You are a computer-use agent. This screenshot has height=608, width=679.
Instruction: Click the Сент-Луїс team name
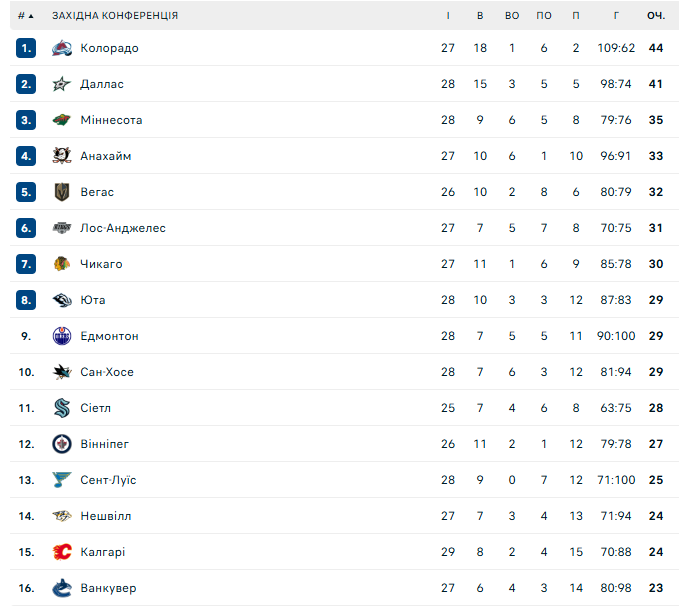coord(108,480)
